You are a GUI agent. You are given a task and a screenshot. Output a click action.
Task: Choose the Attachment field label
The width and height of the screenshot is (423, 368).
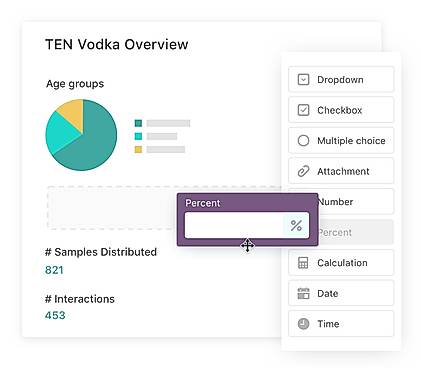point(343,171)
